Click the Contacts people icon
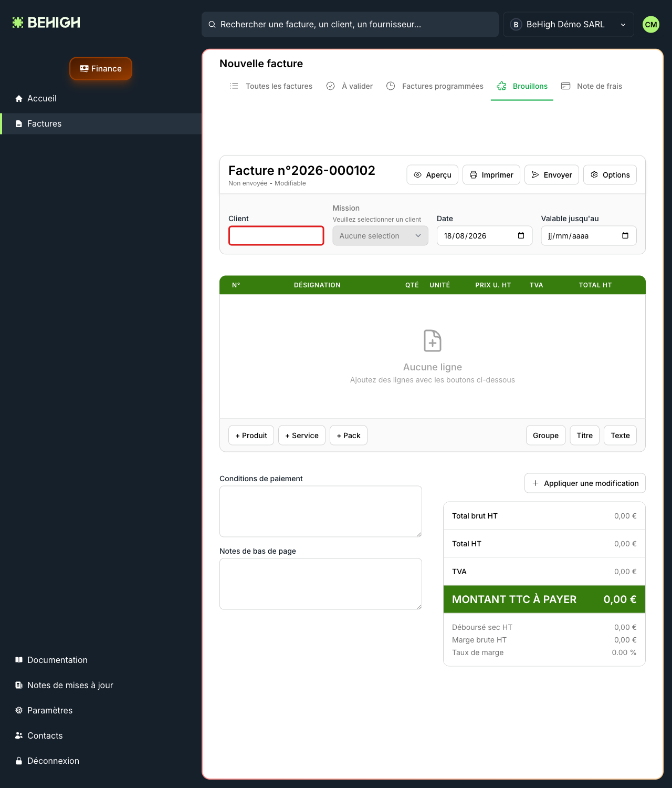This screenshot has height=788, width=672. click(19, 735)
